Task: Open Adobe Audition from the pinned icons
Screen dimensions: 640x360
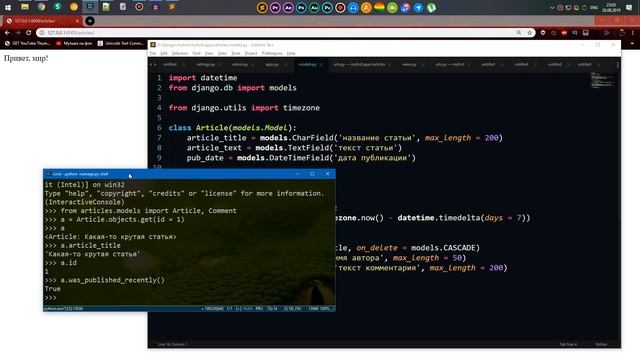Action: point(314,7)
